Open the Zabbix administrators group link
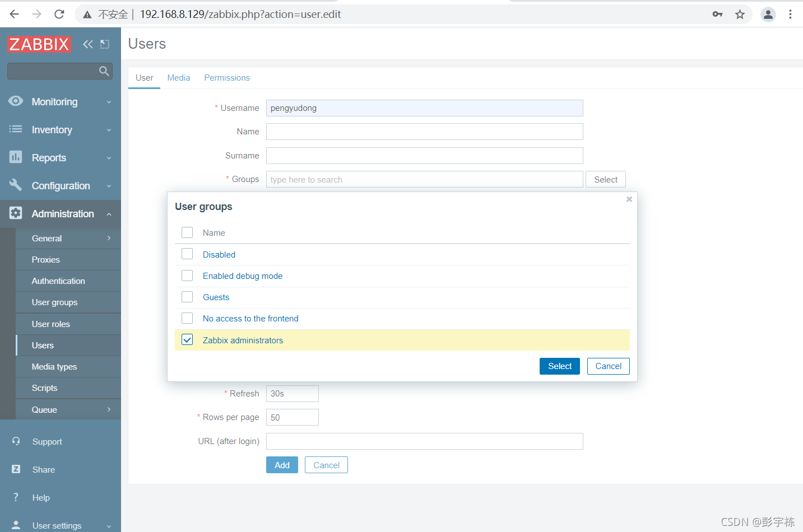This screenshot has width=803, height=532. [243, 340]
